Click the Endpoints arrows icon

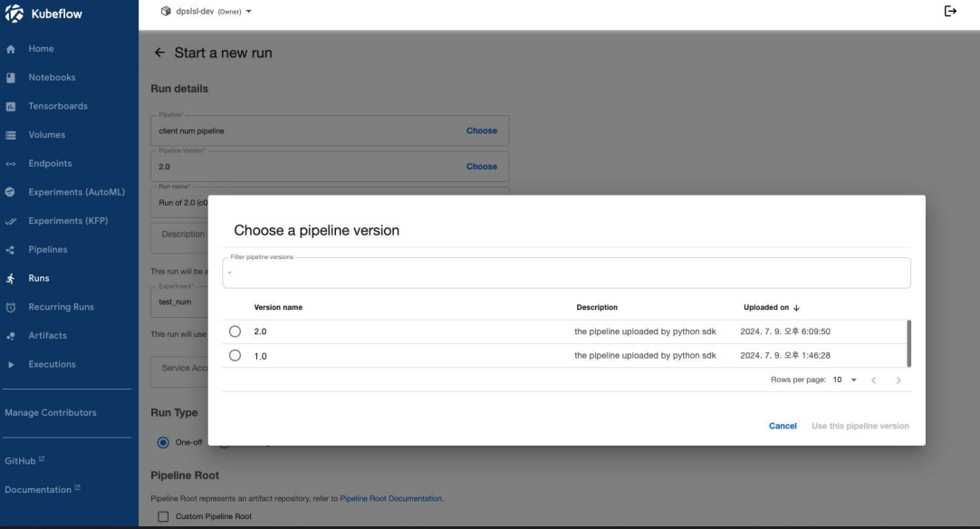pos(11,164)
